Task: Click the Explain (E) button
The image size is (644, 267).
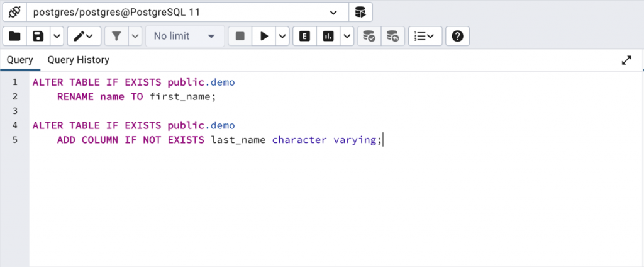Action: pos(305,37)
